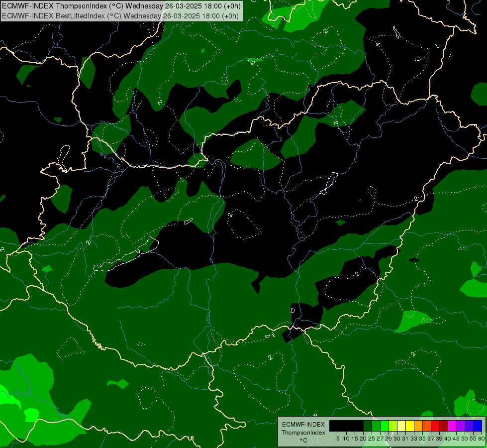Select the bright red 37-39 legend swatch
The height and width of the screenshot is (448, 487).
pyautogui.click(x=435, y=426)
